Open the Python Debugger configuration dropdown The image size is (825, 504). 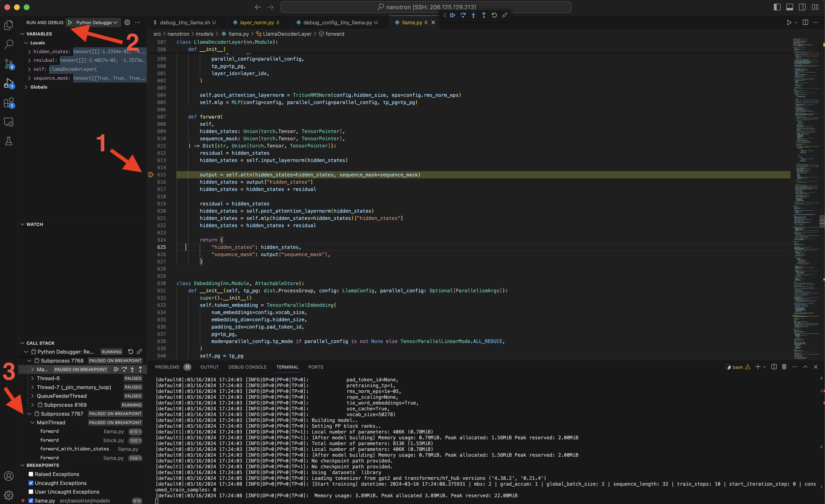[115, 22]
